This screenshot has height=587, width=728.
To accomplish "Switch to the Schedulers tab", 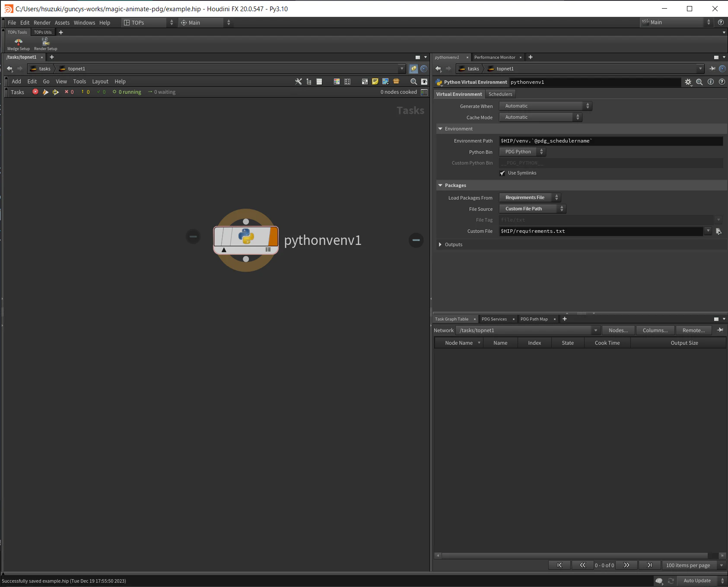I will [x=500, y=94].
